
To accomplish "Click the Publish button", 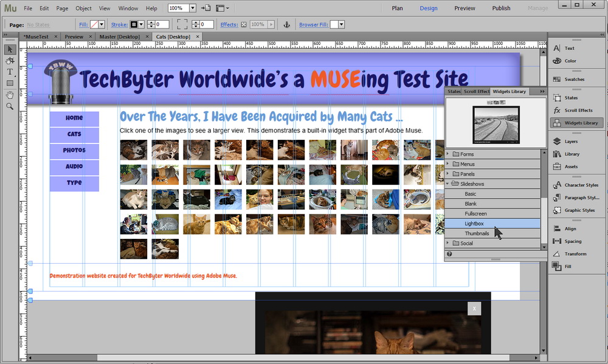I will (x=501, y=8).
